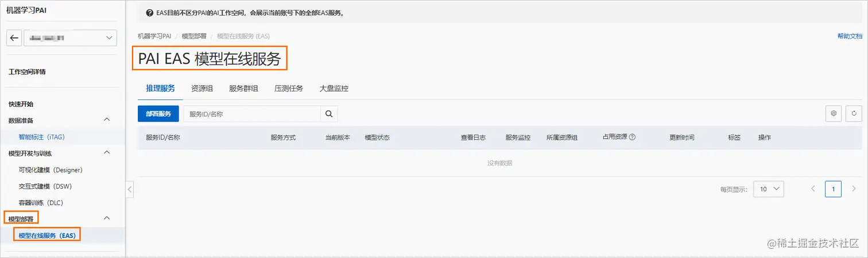
Task: Click the search magnifier icon
Action: [x=329, y=114]
